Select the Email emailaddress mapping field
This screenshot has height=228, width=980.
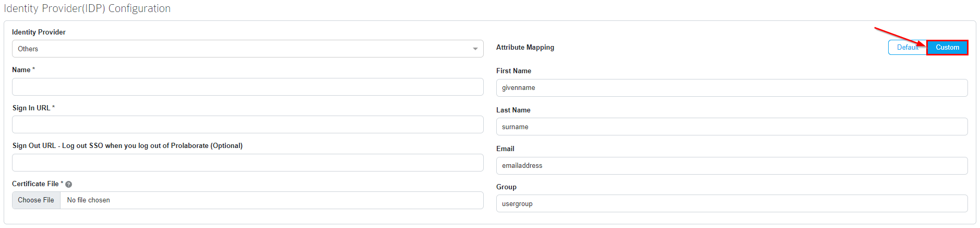(x=732, y=166)
